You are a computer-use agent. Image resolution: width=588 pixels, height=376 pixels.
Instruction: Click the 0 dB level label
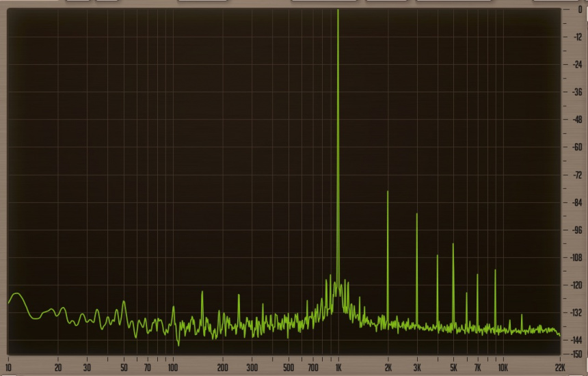[x=580, y=10]
